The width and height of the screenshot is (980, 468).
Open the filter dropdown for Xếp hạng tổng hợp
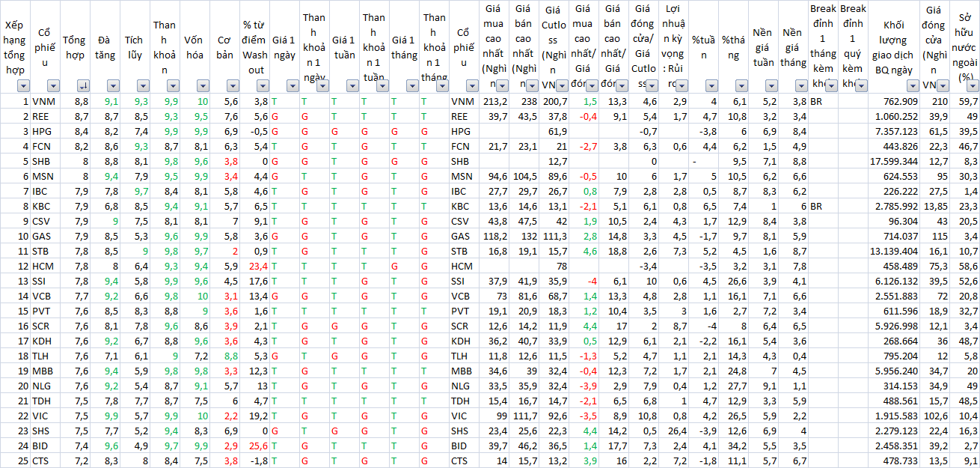tap(22, 86)
